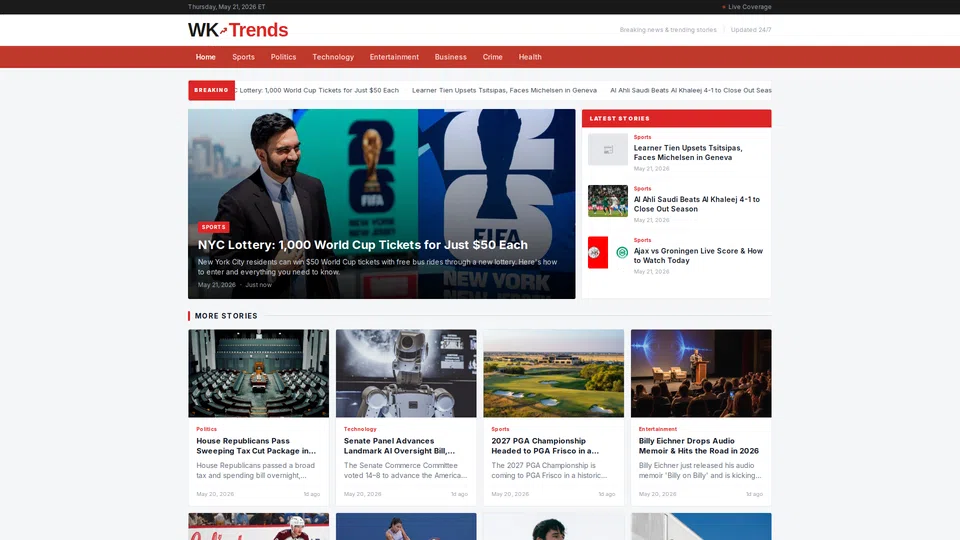Open Billy Eichner Drops Audio Memoir story
This screenshot has height=540, width=960.
coord(699,446)
